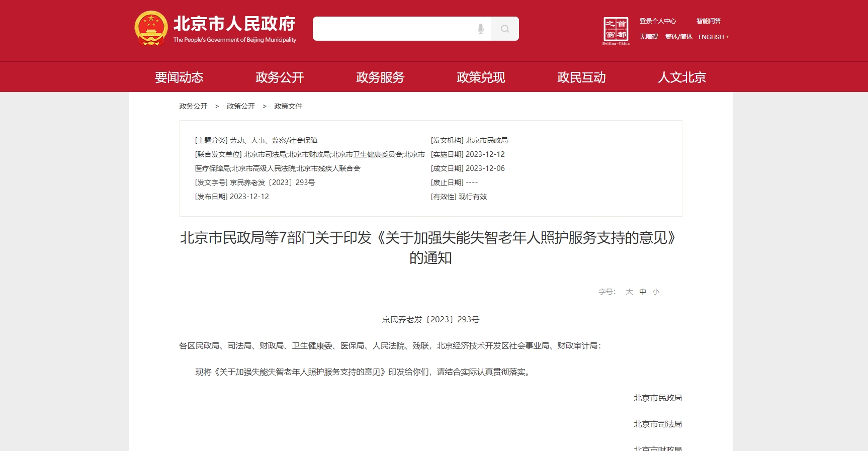Click 北京市司法局 signature line
Image resolution: width=868 pixels, height=451 pixels.
(x=658, y=424)
